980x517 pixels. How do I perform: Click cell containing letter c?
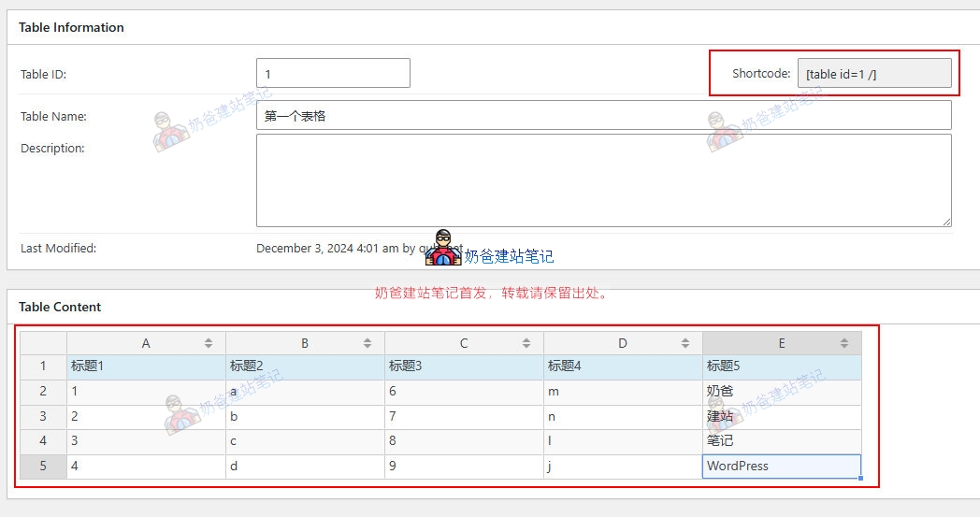[305, 441]
